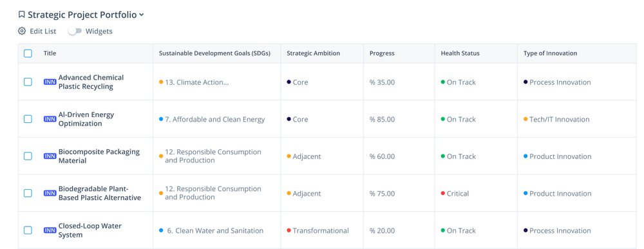Screen dimensions: 644x249
Task: Sort by Type of Innovation column header
Action: pyautogui.click(x=550, y=53)
